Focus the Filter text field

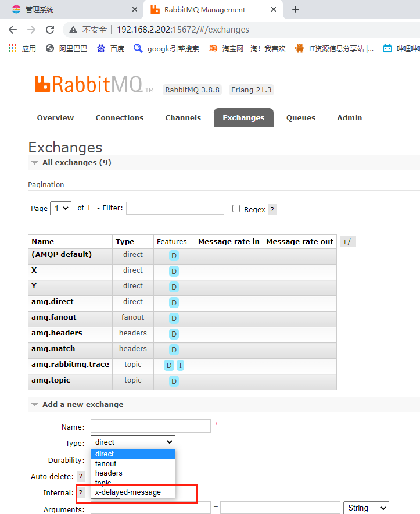[x=175, y=208]
